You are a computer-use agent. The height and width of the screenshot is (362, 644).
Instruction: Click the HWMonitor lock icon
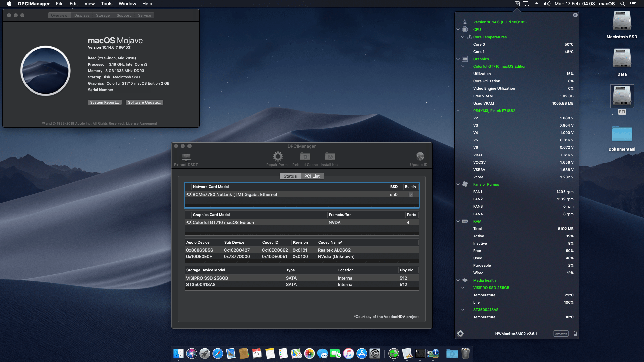click(x=575, y=334)
